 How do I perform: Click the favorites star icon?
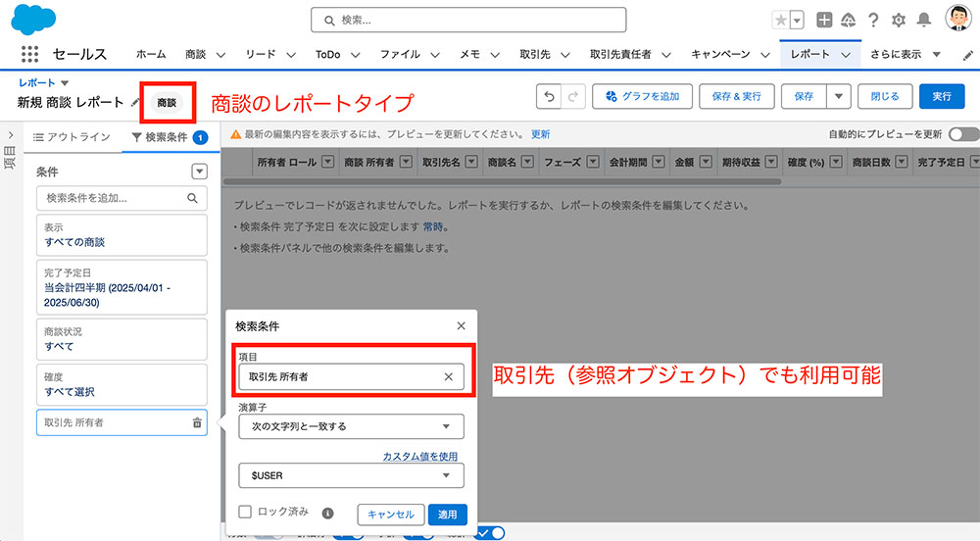[x=781, y=20]
